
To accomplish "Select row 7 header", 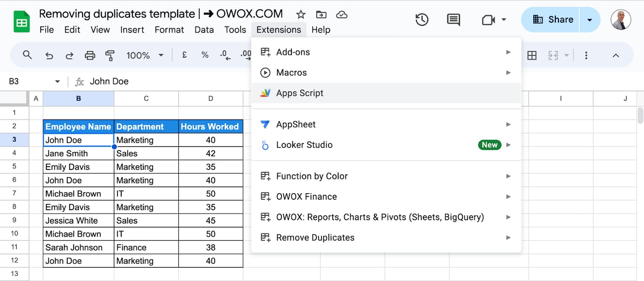I will click(14, 194).
